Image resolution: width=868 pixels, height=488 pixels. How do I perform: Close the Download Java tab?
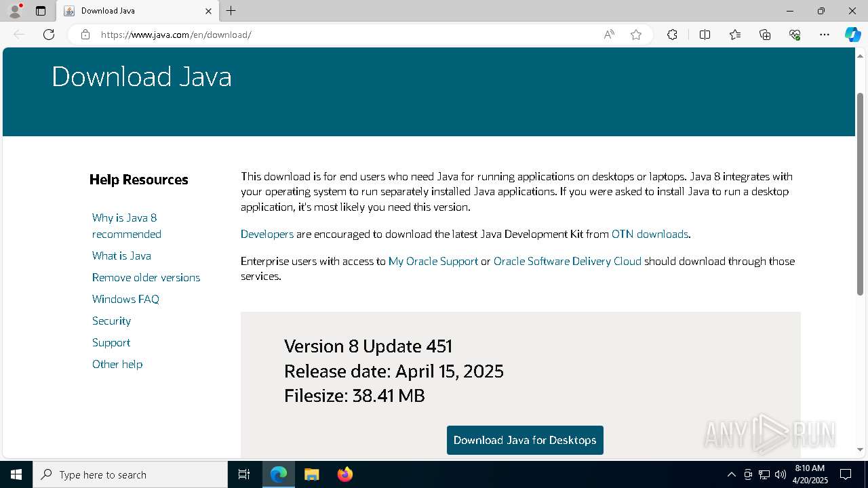pos(208,11)
